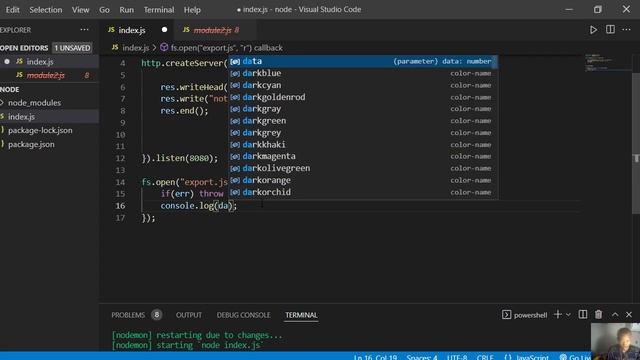Add a new terminal with plus icon
Image resolution: width=640 pixels, height=360 pixels.
[x=557, y=315]
